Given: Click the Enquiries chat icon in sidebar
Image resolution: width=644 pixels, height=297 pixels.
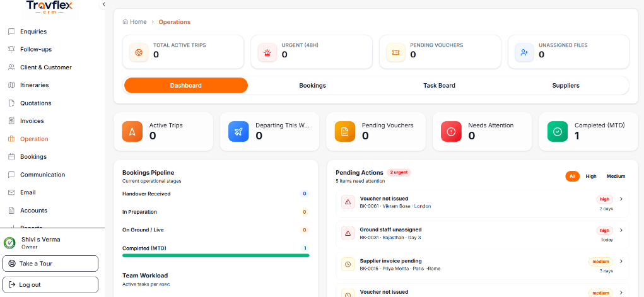Looking at the screenshot, I should 11,32.
